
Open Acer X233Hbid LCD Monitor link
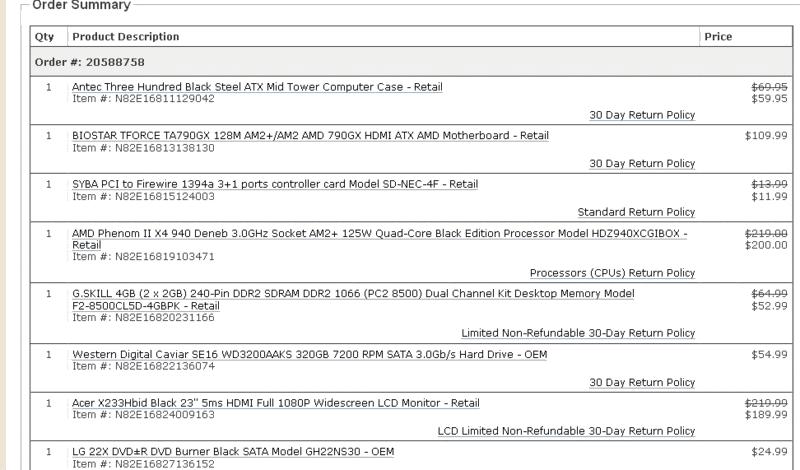coord(276,403)
